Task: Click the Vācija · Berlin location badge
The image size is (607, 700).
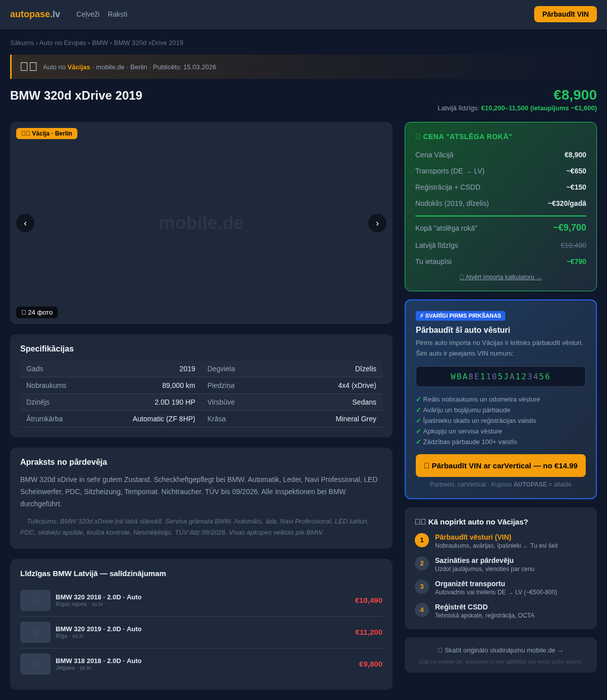Action: tap(47, 134)
